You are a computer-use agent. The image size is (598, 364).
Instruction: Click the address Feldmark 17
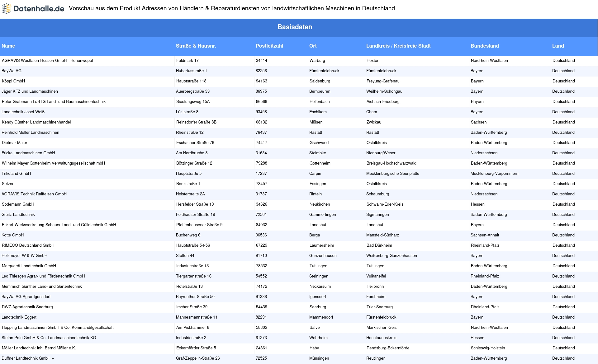pyautogui.click(x=187, y=61)
